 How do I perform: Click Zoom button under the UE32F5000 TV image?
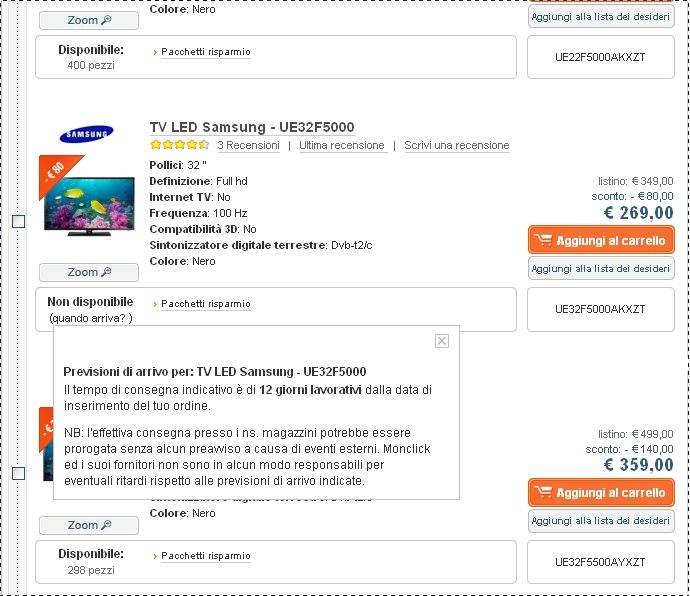(89, 272)
